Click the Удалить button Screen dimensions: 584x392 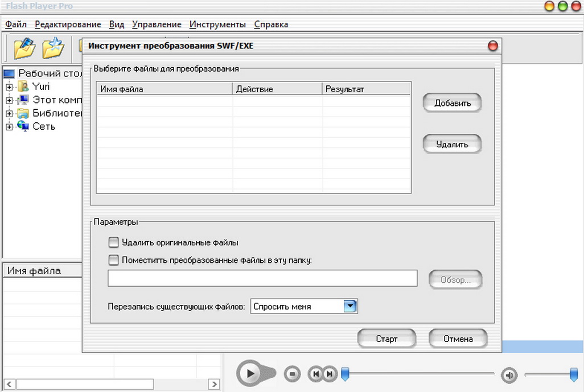(452, 144)
